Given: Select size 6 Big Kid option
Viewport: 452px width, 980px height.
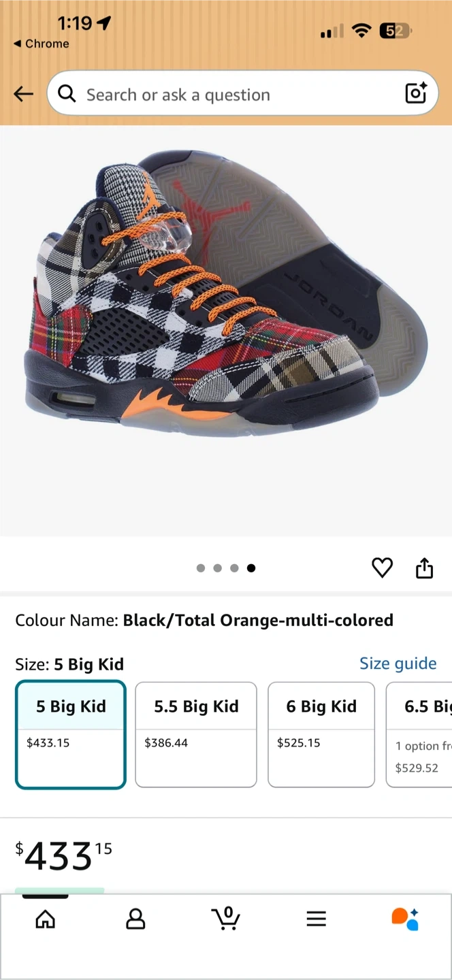Looking at the screenshot, I should tap(321, 734).
